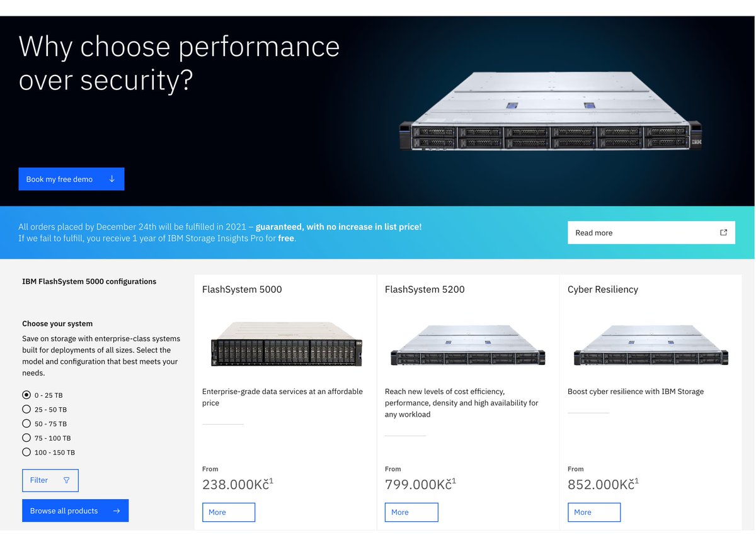Click the Cyber Resiliency product image
The height and width of the screenshot is (547, 756).
(x=651, y=346)
